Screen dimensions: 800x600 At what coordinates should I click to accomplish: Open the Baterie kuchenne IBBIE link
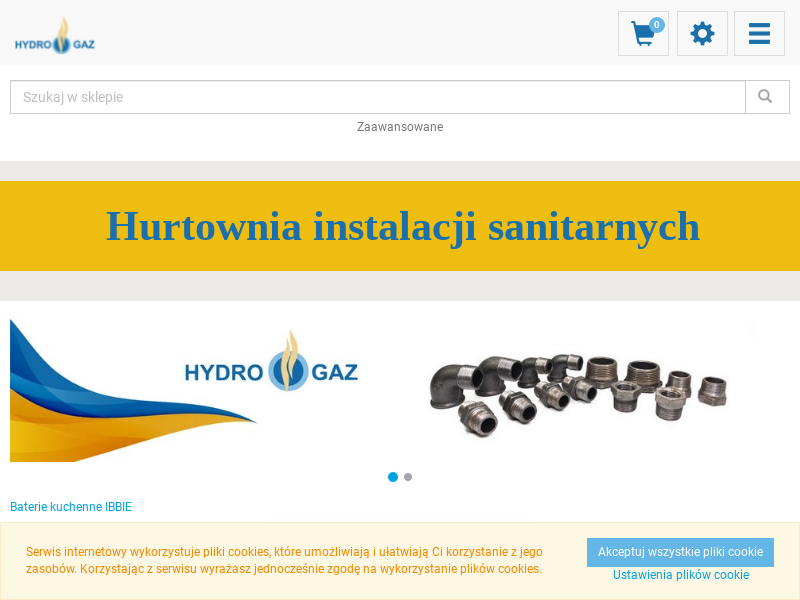tap(70, 507)
